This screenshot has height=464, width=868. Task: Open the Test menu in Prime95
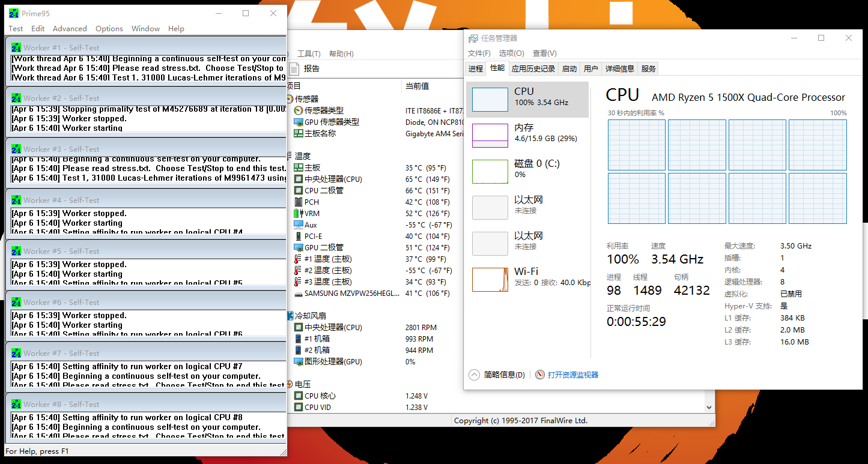(x=16, y=29)
